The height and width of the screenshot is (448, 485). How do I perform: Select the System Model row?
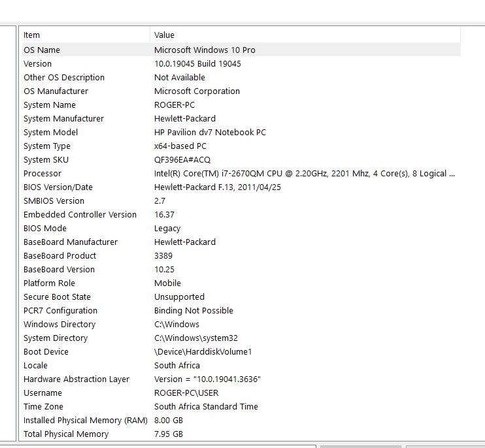tap(50, 132)
